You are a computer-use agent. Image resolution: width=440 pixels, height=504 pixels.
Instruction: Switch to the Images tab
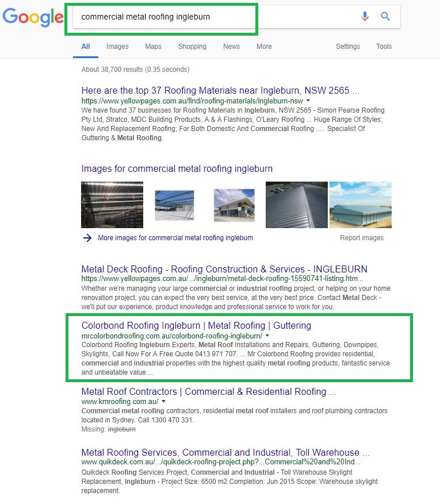pos(117,47)
